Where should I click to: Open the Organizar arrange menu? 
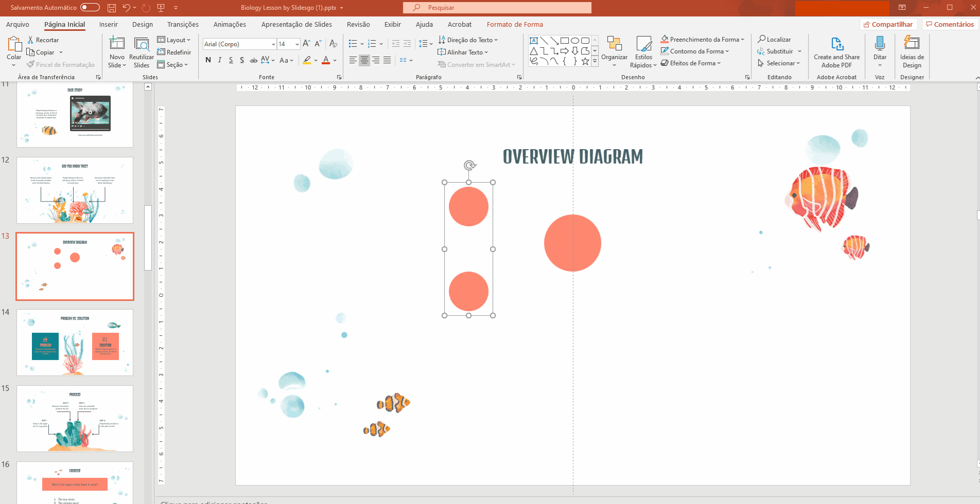[615, 51]
